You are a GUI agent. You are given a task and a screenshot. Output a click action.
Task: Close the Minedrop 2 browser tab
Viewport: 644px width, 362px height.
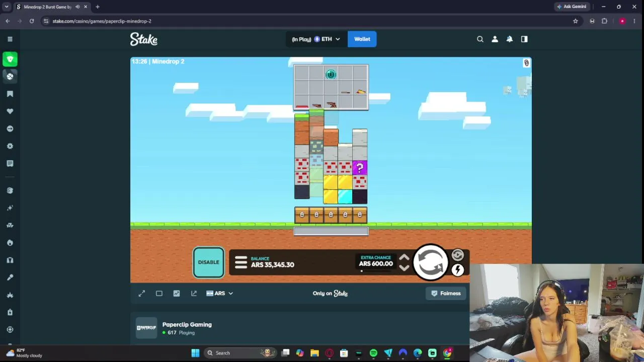coord(86,7)
